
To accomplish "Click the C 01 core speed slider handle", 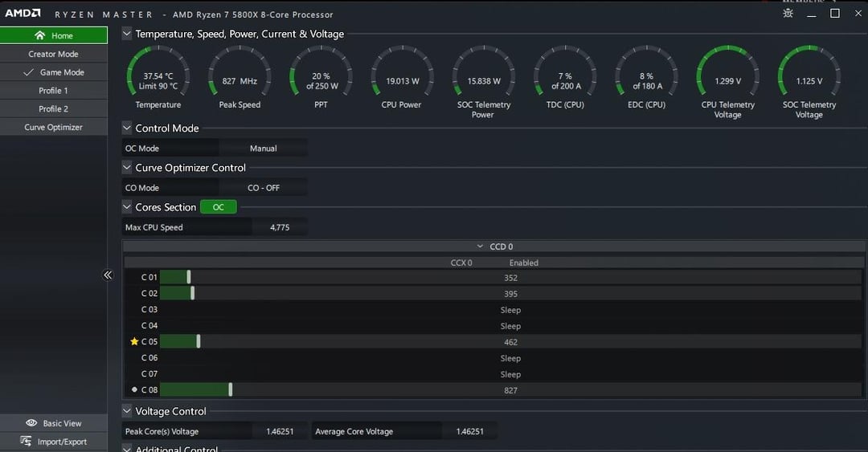I will (x=189, y=277).
